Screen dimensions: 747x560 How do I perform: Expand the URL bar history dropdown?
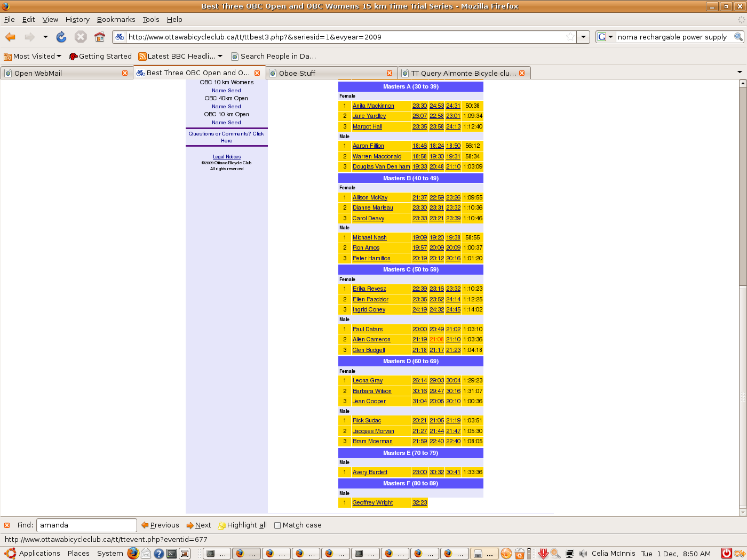[x=584, y=37]
